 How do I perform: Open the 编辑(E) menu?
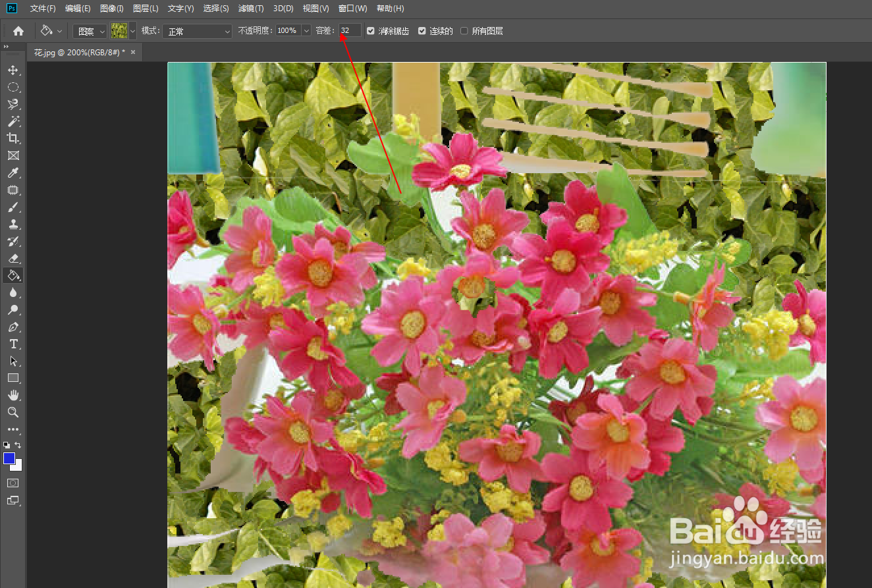78,9
